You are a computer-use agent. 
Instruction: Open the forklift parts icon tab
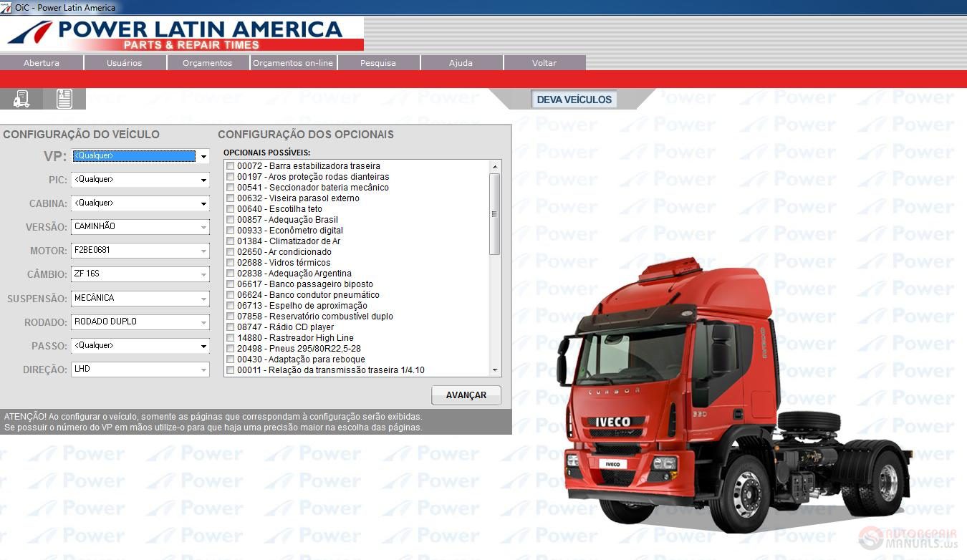pyautogui.click(x=21, y=99)
